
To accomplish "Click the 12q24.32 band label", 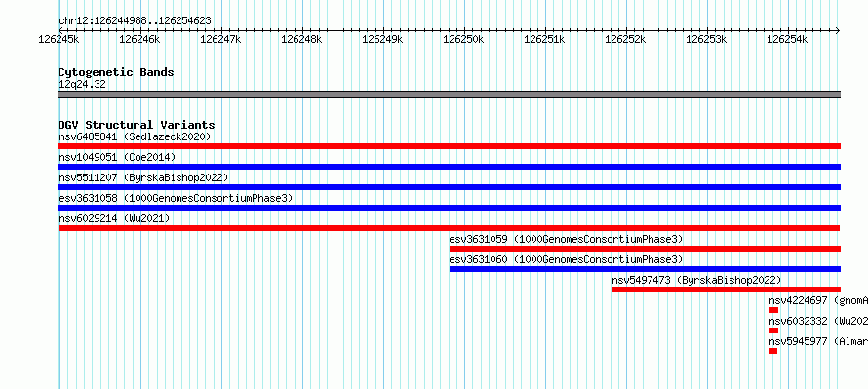I will click(x=82, y=85).
